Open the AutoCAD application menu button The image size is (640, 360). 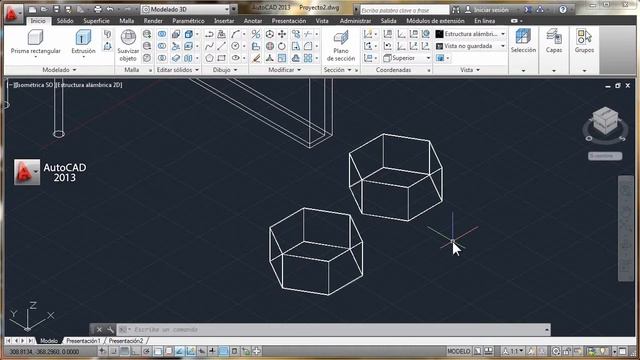(13, 13)
